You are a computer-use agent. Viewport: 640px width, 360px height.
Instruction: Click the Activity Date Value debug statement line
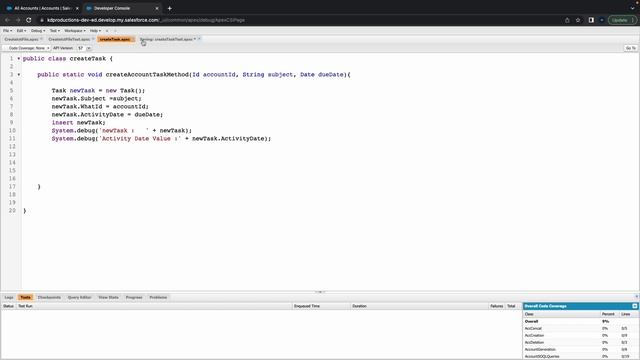click(x=161, y=139)
